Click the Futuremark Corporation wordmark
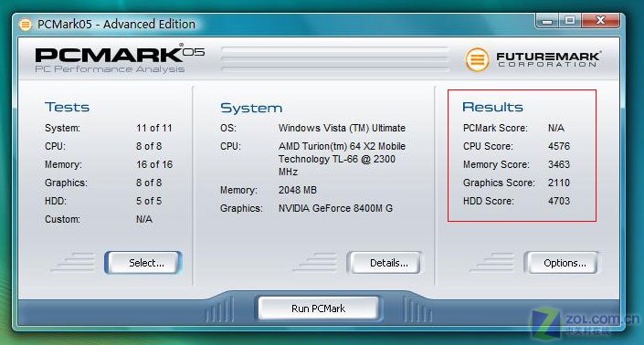This screenshot has height=345, width=644. tap(548, 59)
